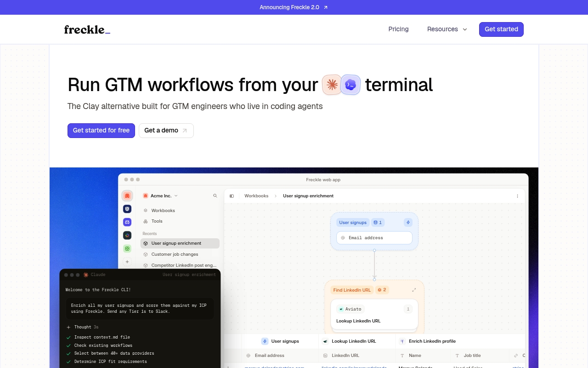Viewport: 588px width, 368px height.
Task: Click the Workbooks icon in sidebar
Action: click(x=146, y=211)
